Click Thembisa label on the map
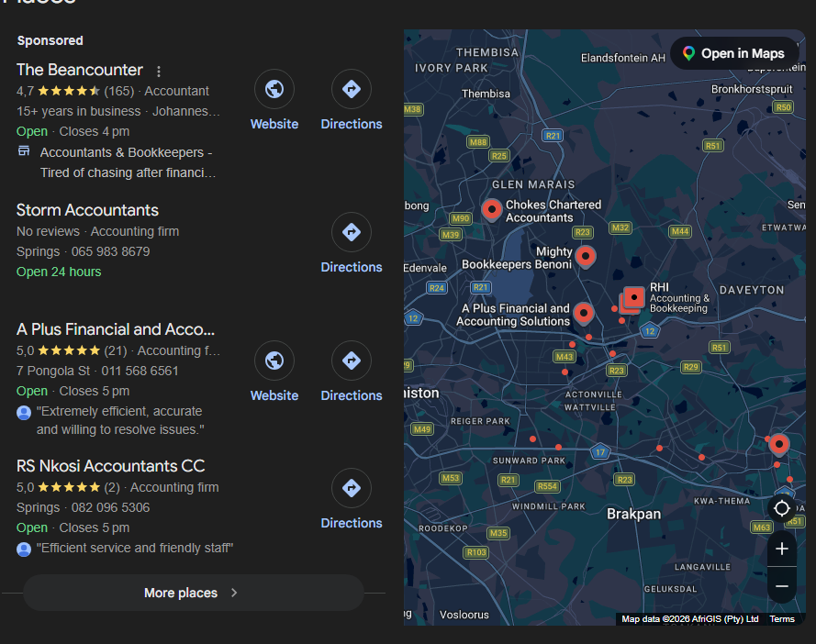The height and width of the screenshot is (644, 816). coord(486,94)
